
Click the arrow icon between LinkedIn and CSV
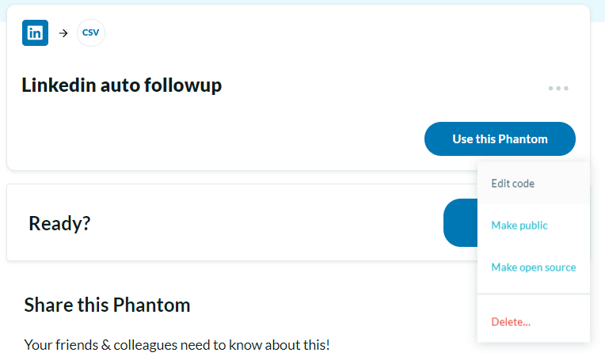tap(63, 33)
